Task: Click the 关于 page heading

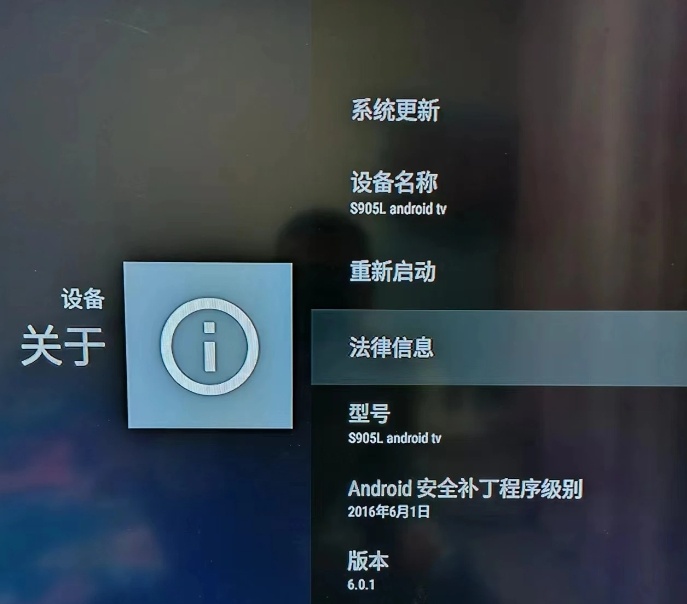Action: (63, 346)
